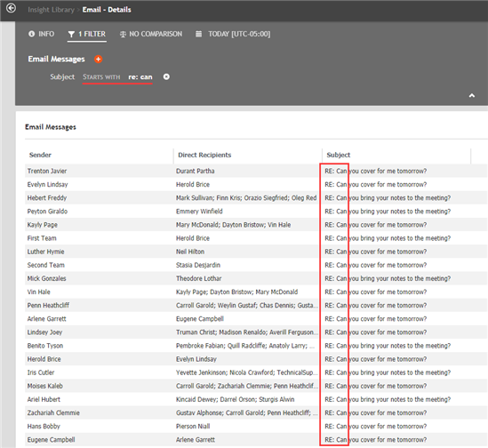Edit the filter value 're: can'

(140, 77)
